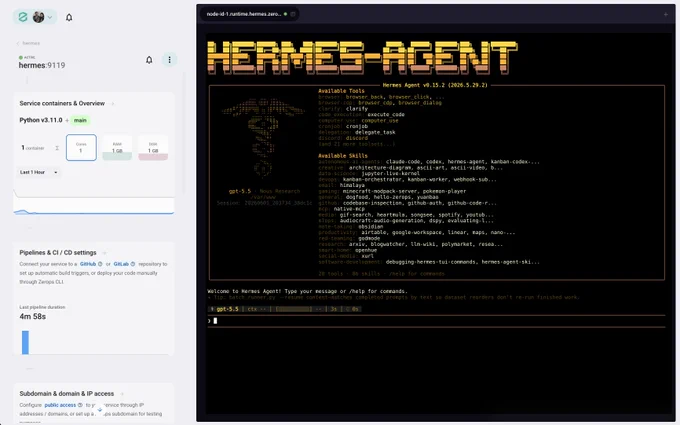Viewport: 680px width, 425px height.
Task: Expand Pipelines & CI / CD settings arrow
Action: click(x=105, y=253)
